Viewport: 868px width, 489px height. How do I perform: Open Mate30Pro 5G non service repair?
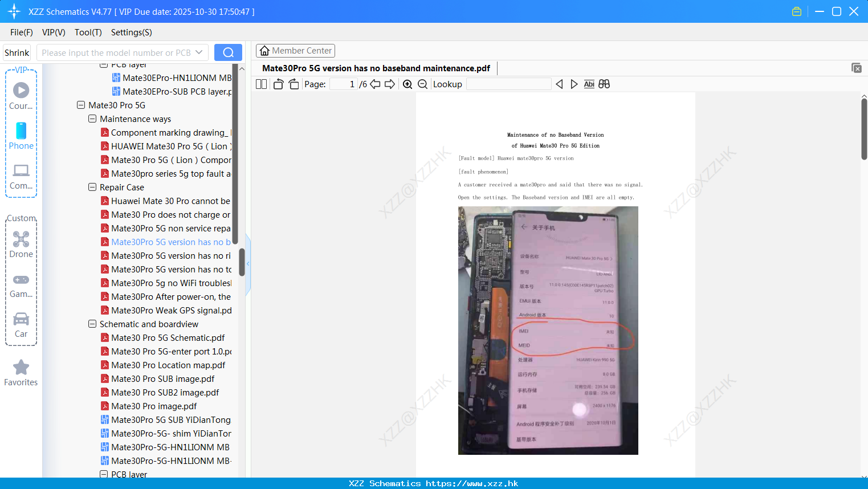click(166, 228)
